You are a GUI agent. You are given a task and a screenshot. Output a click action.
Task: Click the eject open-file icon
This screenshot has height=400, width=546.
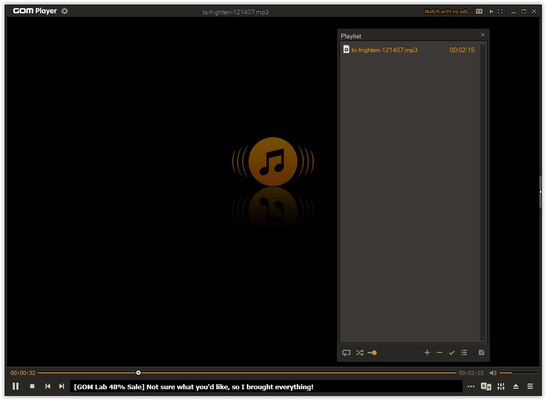(516, 386)
